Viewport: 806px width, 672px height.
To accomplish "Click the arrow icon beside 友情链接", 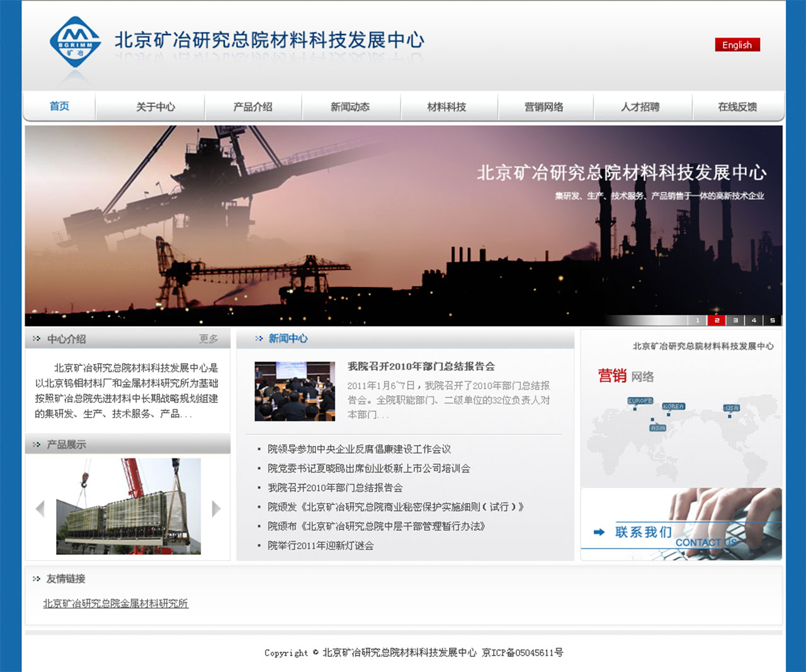I will tap(37, 579).
